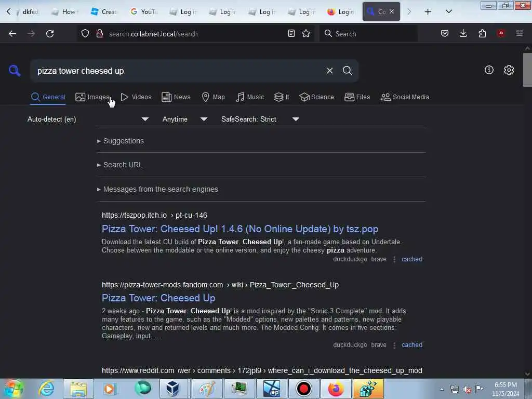Screen dimensions: 532x399
Task: Open the Windows Start menu
Action: point(14,389)
